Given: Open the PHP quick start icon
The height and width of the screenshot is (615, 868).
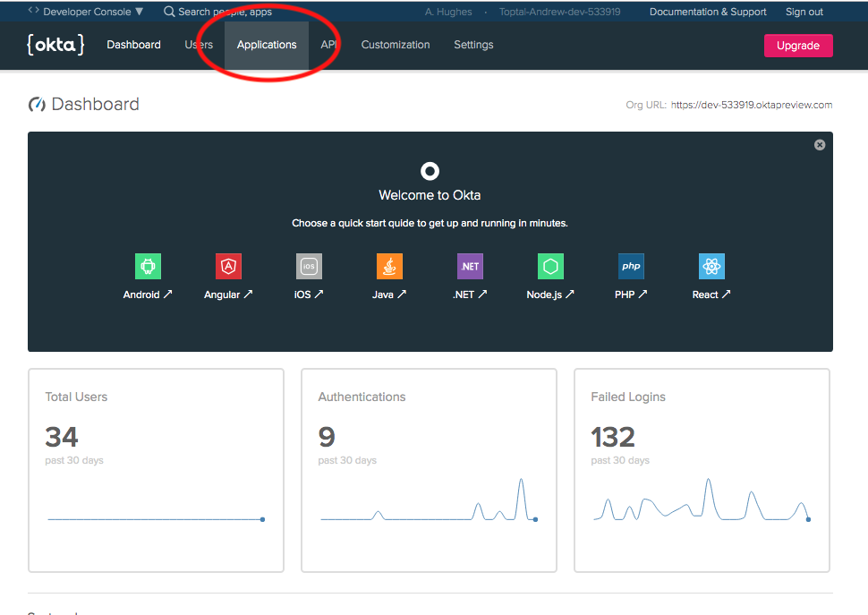Looking at the screenshot, I should tap(631, 267).
